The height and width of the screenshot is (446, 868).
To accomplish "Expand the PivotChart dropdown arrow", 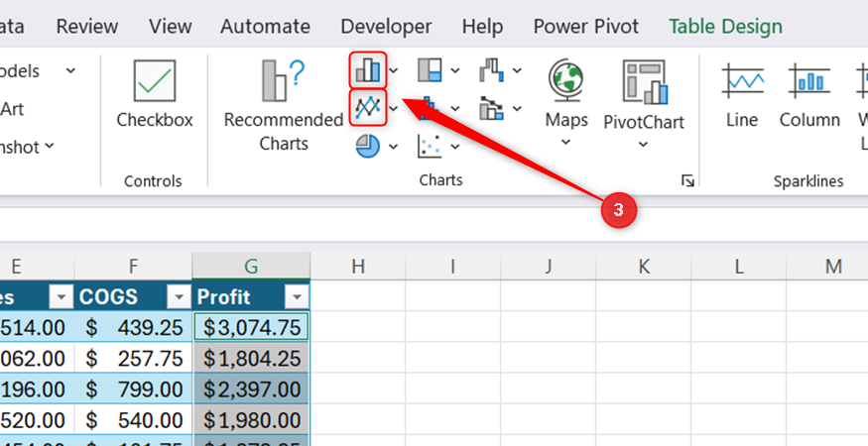I will tap(643, 144).
